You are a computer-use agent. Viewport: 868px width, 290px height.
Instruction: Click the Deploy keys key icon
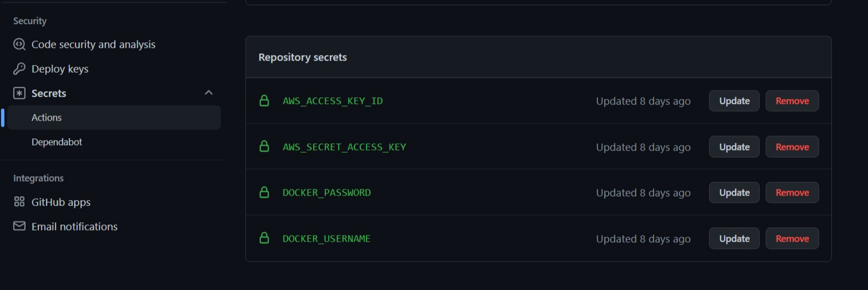(x=19, y=69)
